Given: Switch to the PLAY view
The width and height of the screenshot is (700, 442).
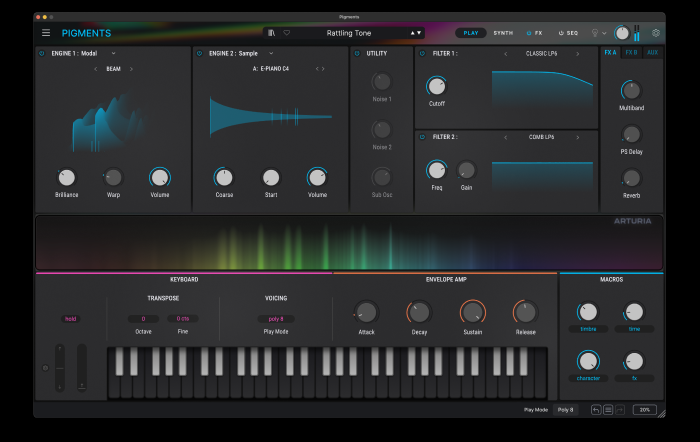Looking at the screenshot, I should tap(471, 33).
